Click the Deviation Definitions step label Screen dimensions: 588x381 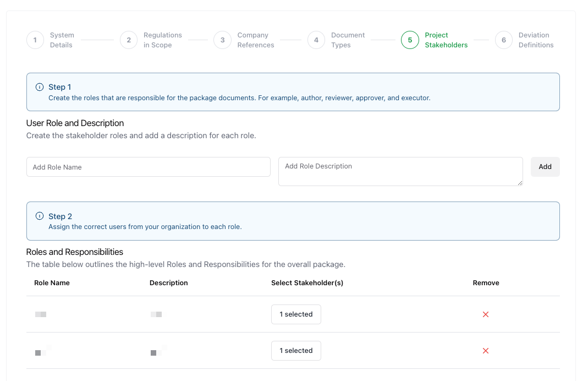(536, 40)
